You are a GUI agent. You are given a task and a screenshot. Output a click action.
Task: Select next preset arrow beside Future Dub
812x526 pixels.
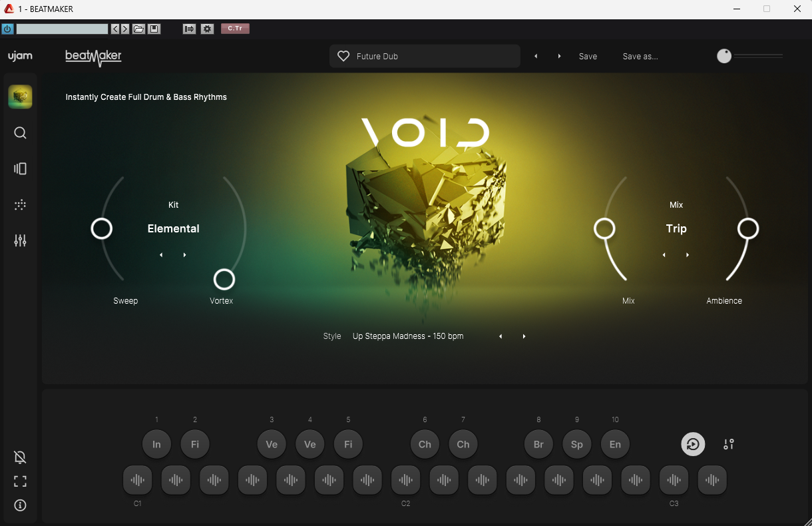click(x=559, y=57)
